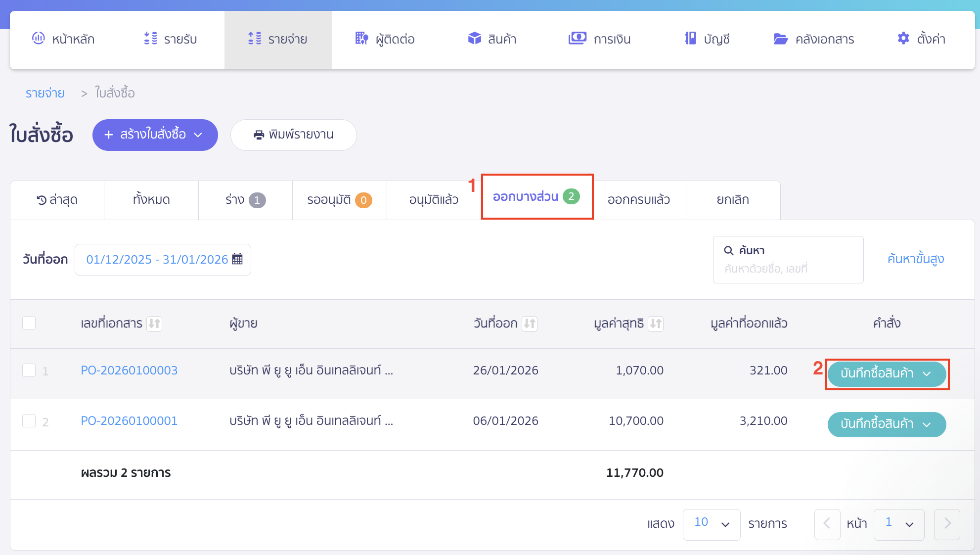Image resolution: width=980 pixels, height=555 pixels.
Task: Open the สินค้า box icon menu
Action: pyautogui.click(x=474, y=39)
